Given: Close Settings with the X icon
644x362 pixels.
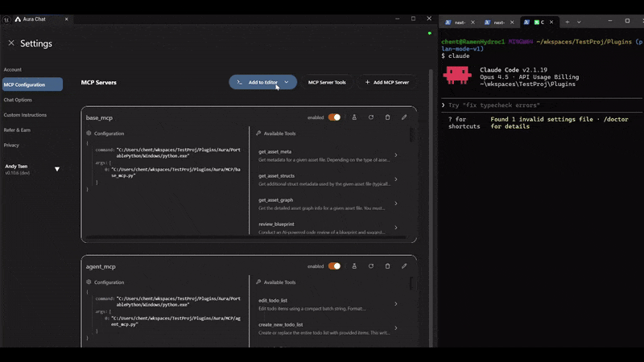Looking at the screenshot, I should pos(11,43).
